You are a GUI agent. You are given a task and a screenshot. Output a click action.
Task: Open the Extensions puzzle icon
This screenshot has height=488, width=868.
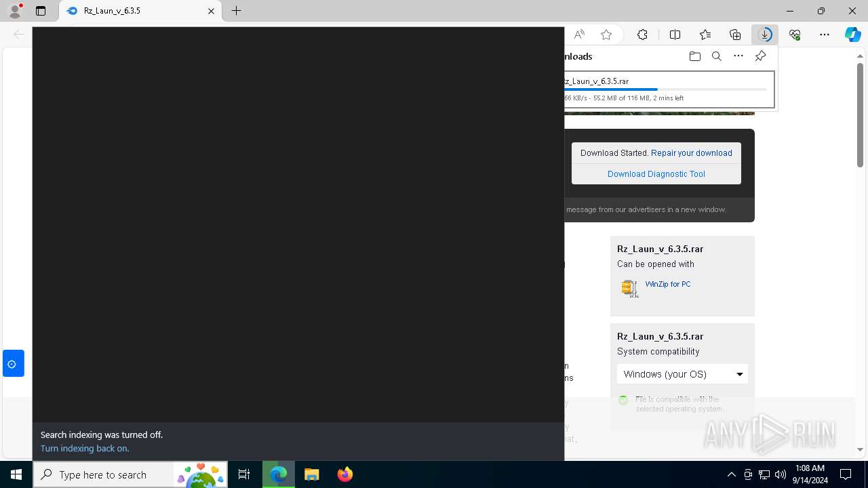[642, 35]
